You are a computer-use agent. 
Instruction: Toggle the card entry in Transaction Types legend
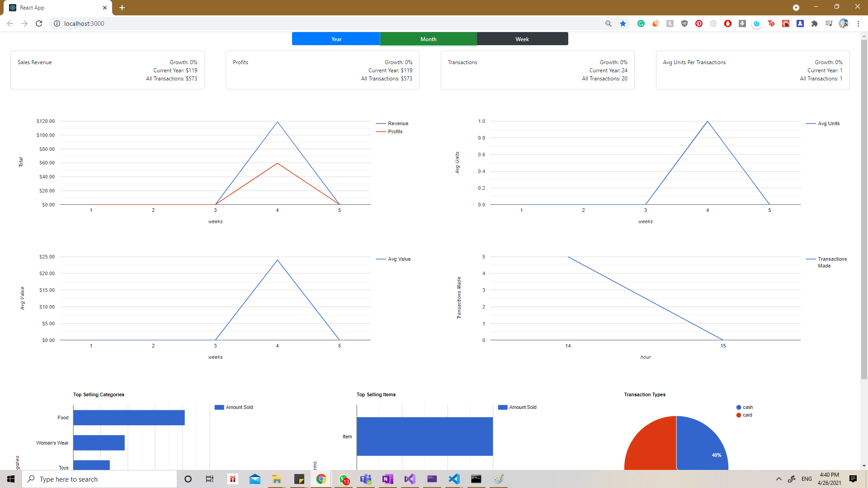click(745, 415)
